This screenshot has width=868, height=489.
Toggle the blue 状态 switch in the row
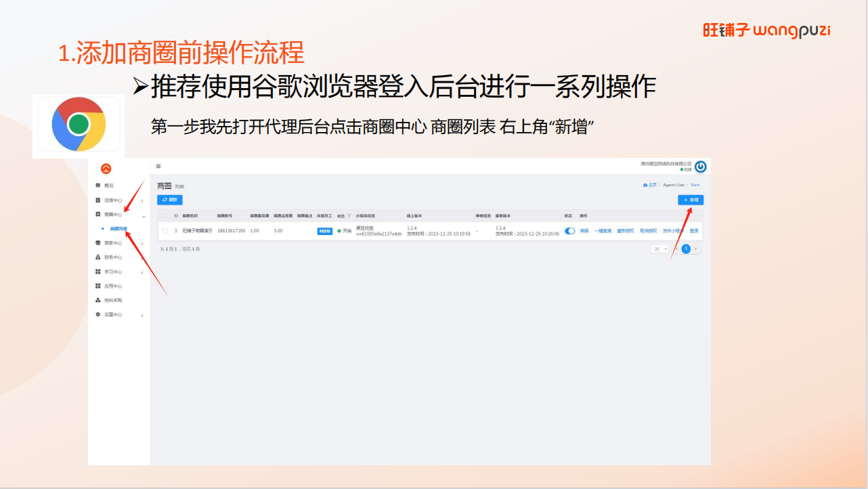click(x=570, y=231)
